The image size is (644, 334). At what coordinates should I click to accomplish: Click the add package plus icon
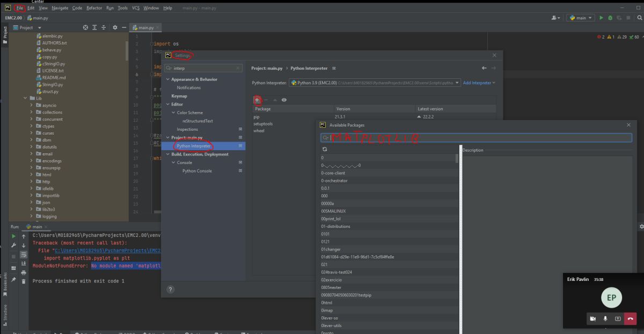(257, 100)
